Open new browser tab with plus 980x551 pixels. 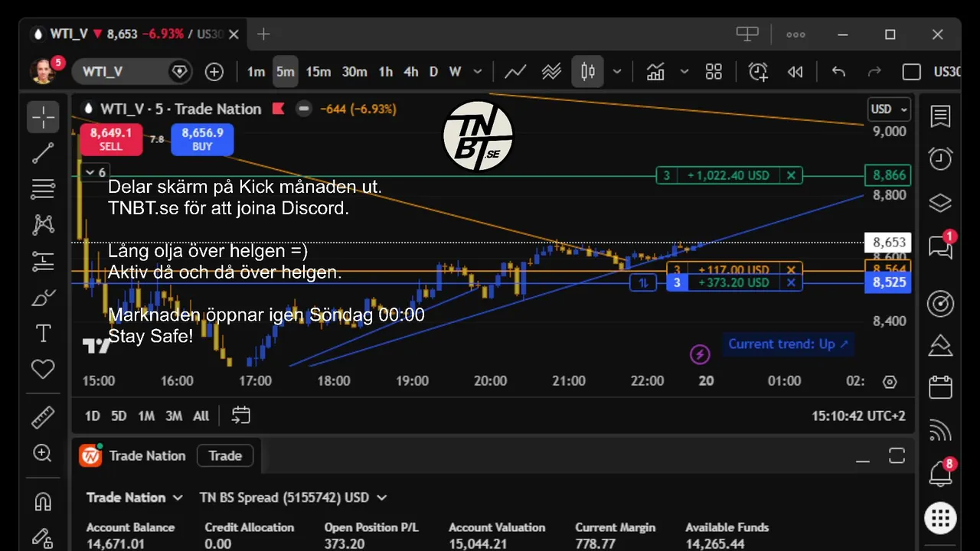tap(263, 34)
